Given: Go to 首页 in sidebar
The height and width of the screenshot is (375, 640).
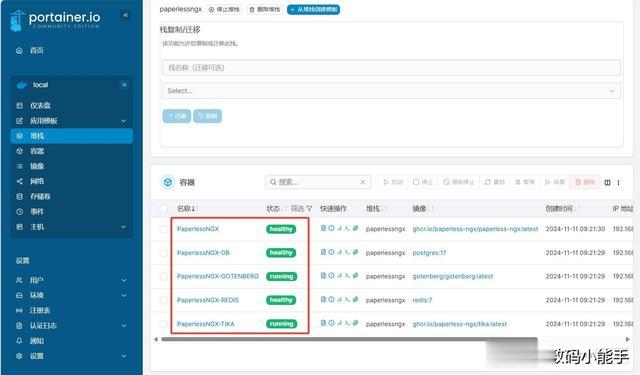Looking at the screenshot, I should pos(36,50).
